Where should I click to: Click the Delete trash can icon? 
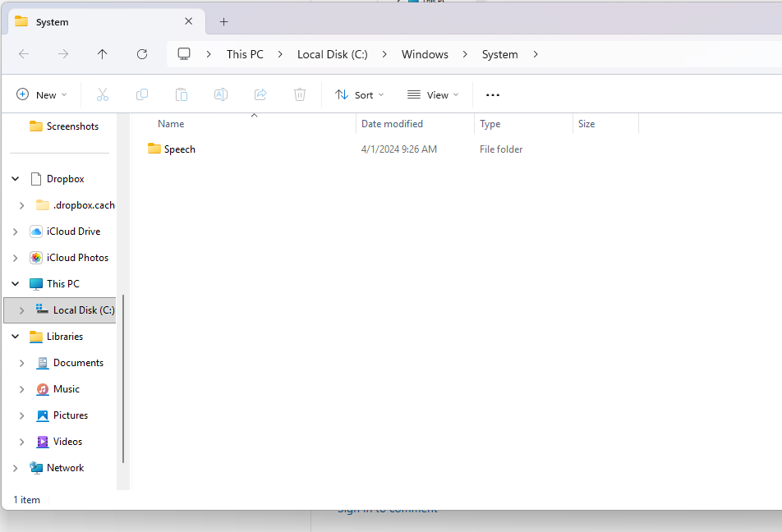(x=300, y=94)
